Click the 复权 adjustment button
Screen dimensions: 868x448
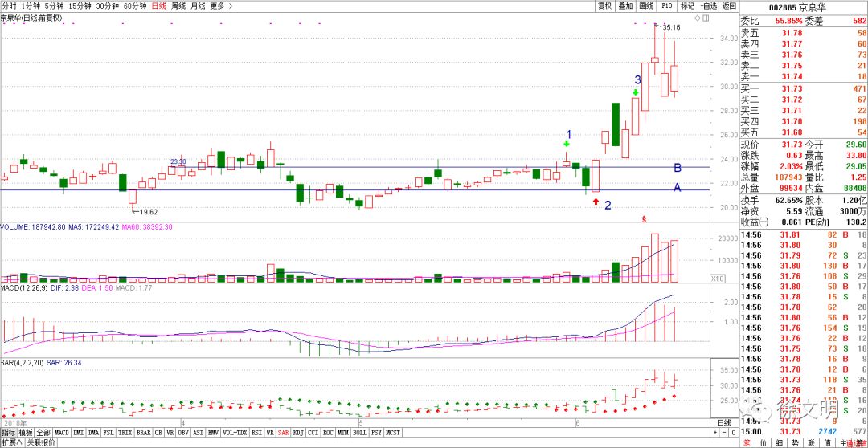coord(604,6)
